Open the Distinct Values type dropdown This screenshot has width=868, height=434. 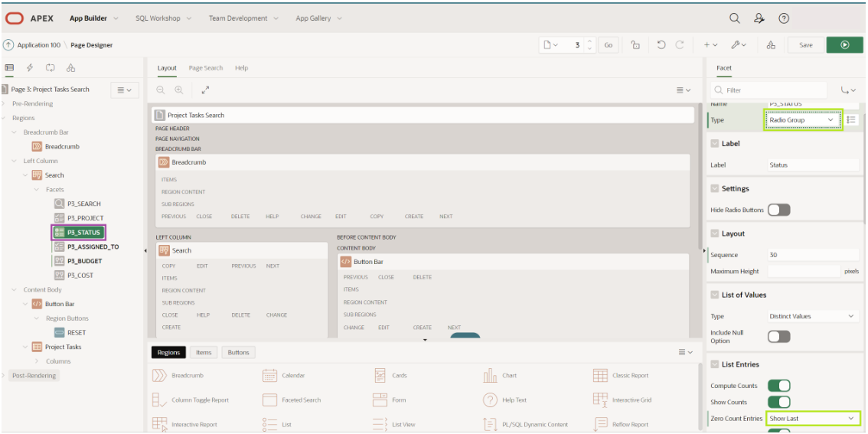(x=812, y=316)
